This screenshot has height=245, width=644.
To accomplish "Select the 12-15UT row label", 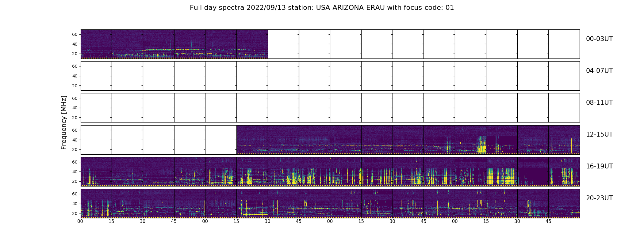I will tap(599, 134).
